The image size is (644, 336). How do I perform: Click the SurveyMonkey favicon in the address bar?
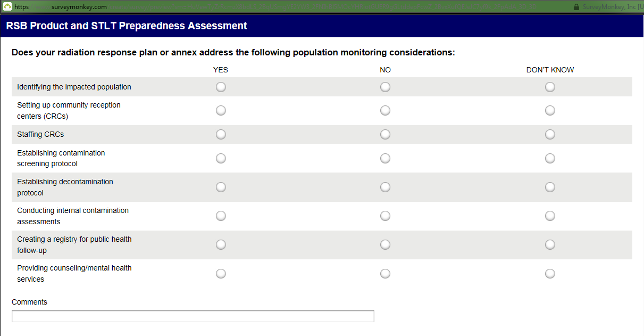tap(7, 6)
